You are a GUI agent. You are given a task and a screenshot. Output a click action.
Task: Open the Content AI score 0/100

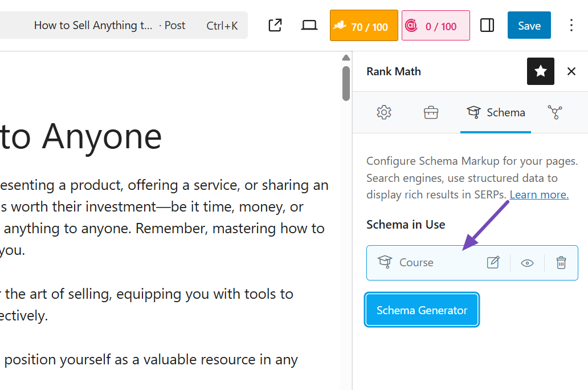point(435,26)
